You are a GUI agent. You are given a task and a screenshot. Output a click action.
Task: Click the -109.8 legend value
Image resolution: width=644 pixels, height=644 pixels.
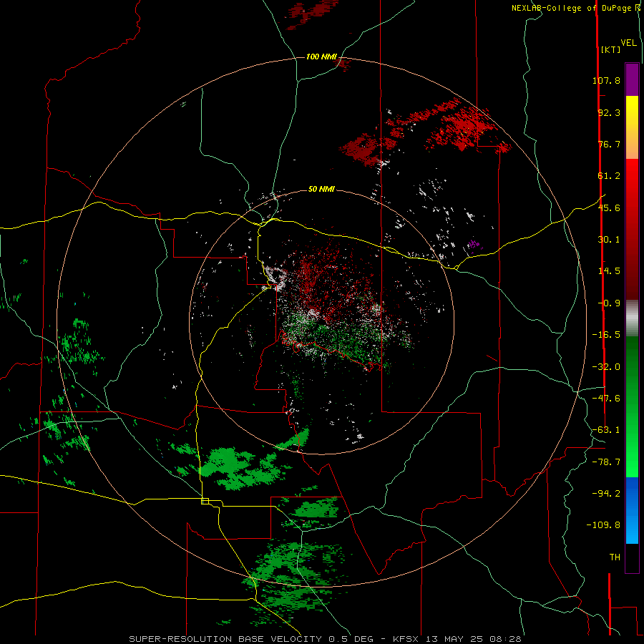(603, 525)
